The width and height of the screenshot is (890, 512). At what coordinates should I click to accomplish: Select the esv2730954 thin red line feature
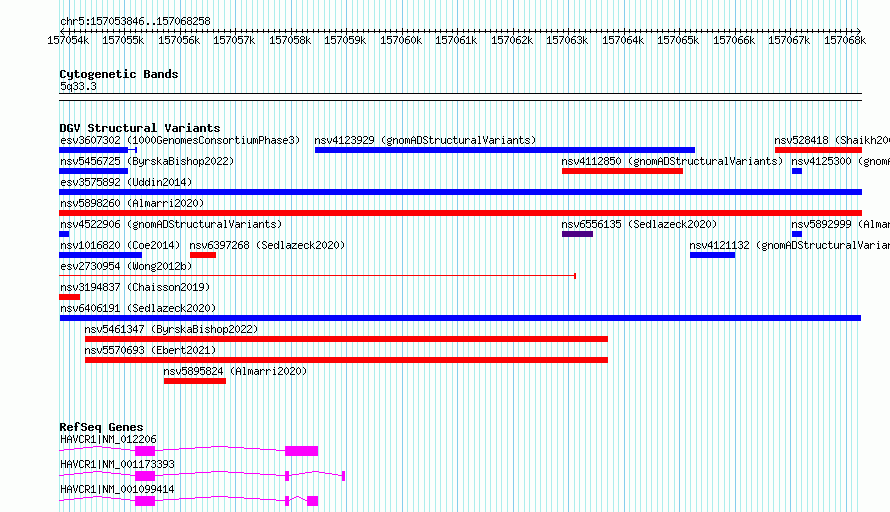[317, 276]
